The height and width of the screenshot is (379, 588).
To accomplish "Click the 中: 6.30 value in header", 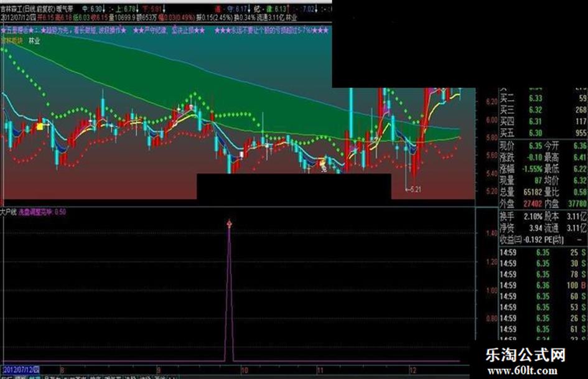I will [x=92, y=9].
